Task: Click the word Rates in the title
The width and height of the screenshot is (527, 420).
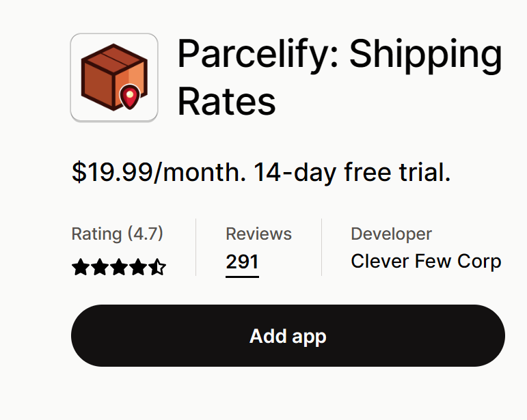Action: click(x=226, y=101)
